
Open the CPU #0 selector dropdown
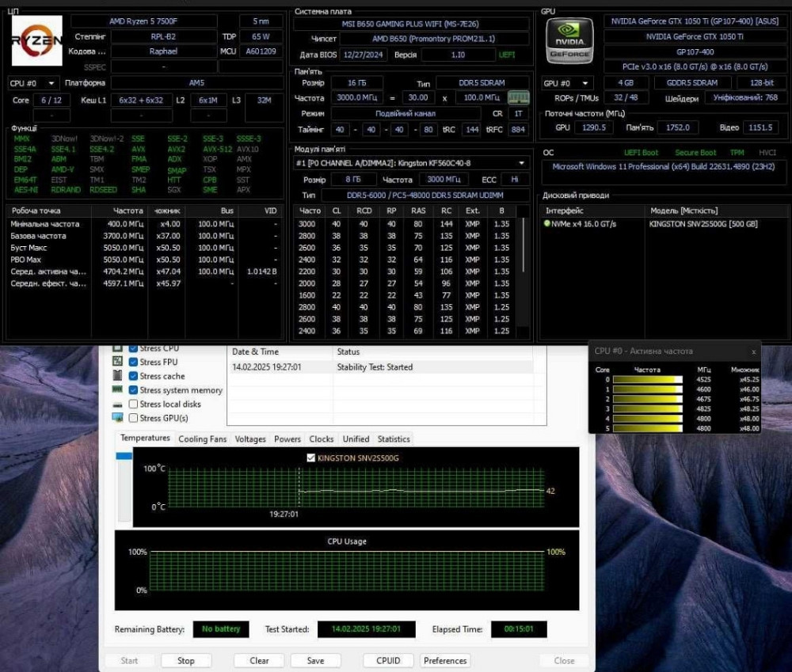point(33,83)
